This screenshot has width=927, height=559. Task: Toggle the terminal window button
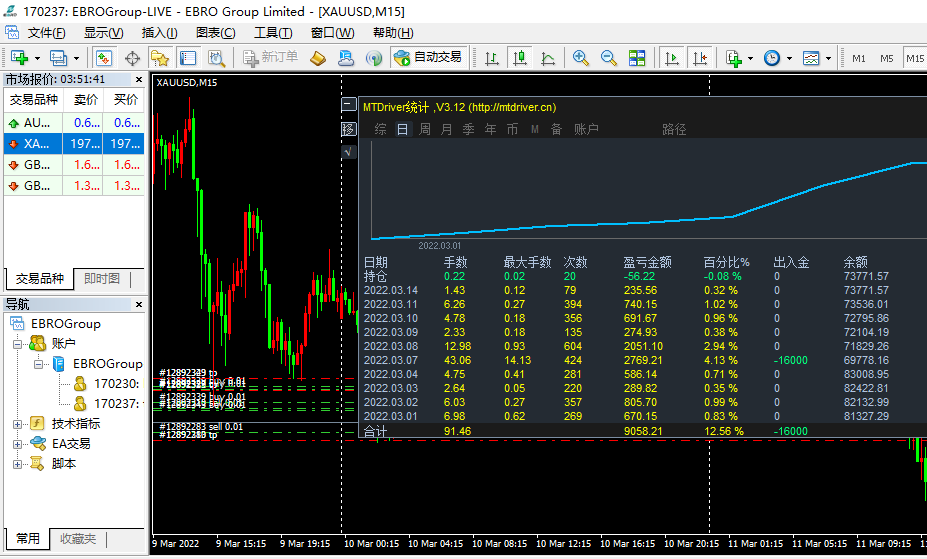click(188, 57)
